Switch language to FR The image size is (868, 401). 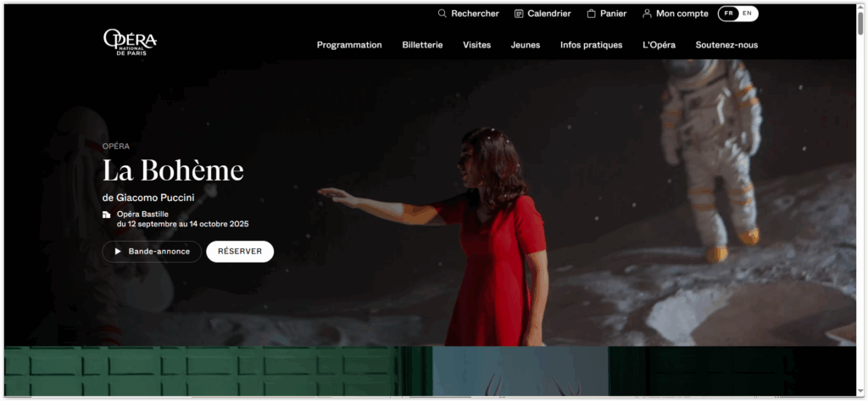(728, 14)
